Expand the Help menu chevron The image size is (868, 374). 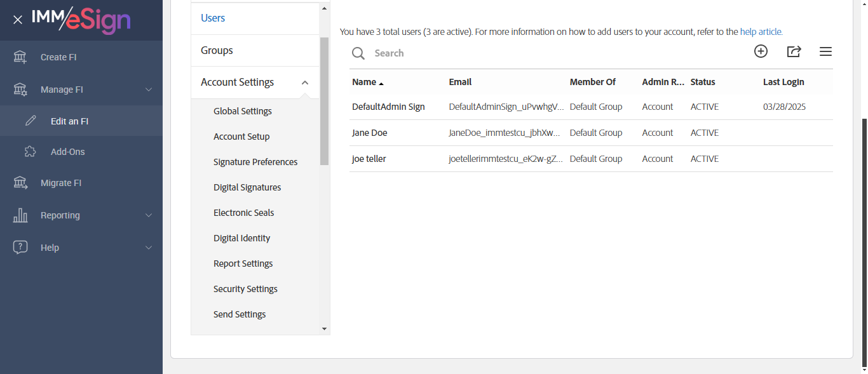[x=149, y=248]
